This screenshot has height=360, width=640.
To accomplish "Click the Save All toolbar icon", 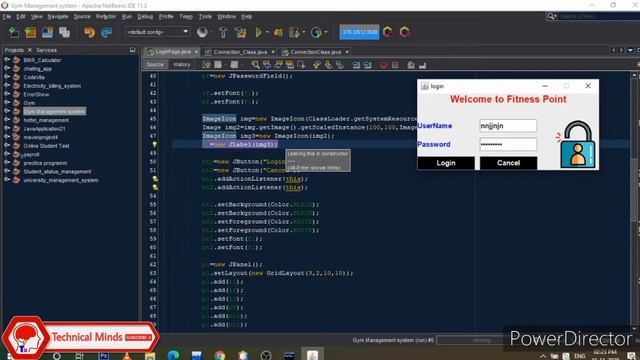I will point(64,32).
